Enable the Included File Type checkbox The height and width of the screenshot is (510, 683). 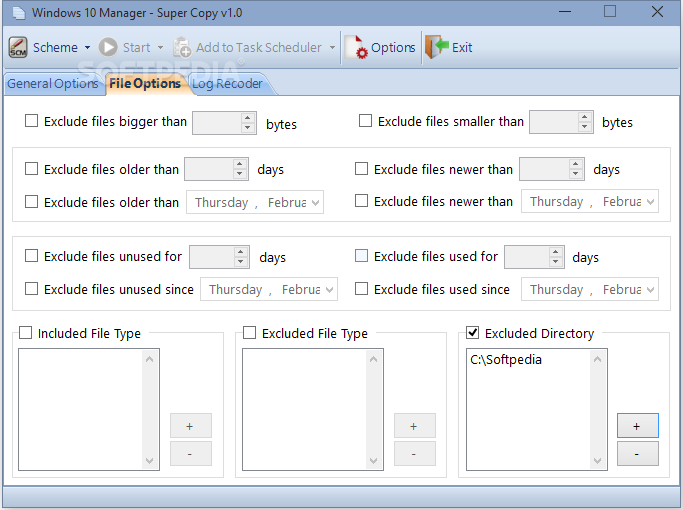(x=25, y=333)
